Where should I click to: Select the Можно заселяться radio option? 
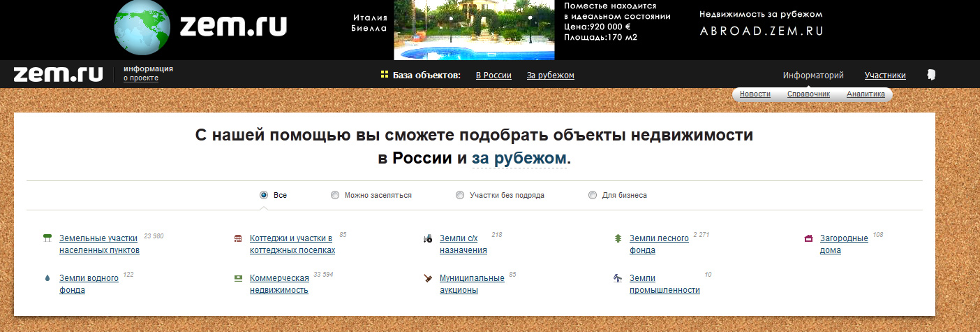point(335,195)
